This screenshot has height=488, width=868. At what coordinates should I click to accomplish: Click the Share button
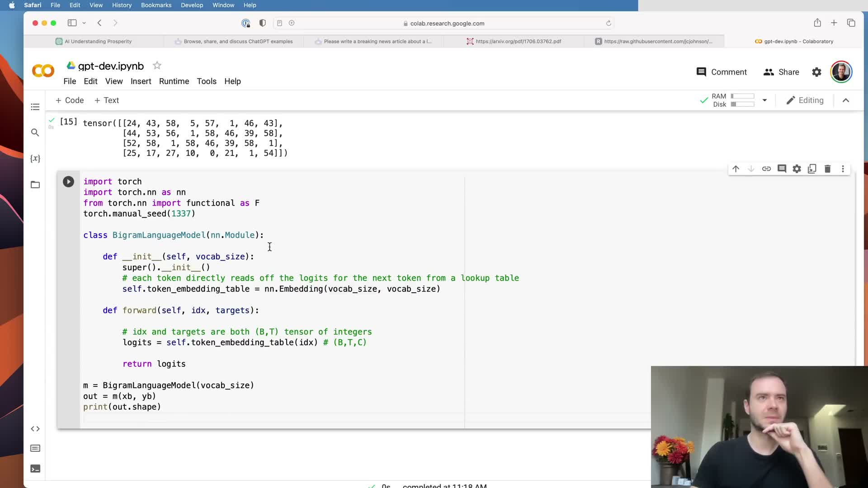coord(781,72)
